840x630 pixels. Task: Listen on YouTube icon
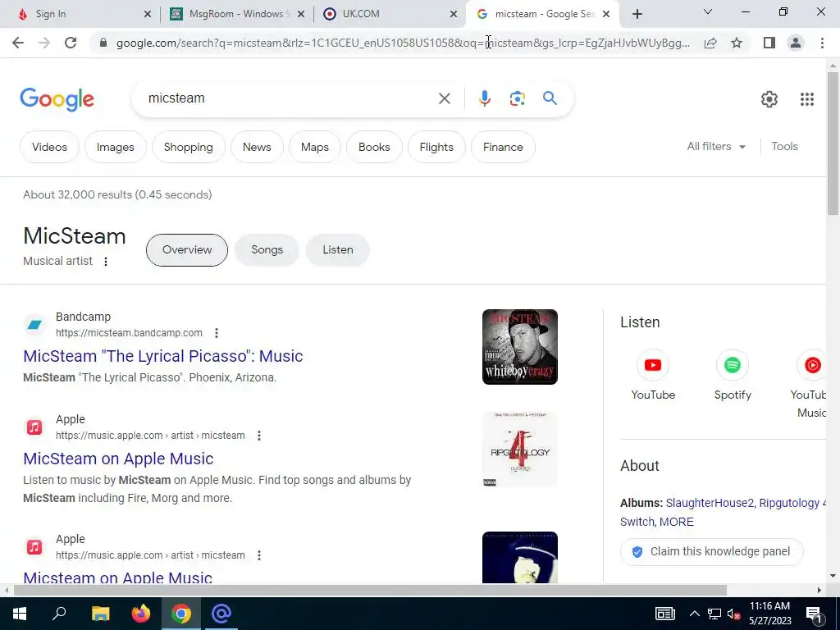click(x=652, y=365)
